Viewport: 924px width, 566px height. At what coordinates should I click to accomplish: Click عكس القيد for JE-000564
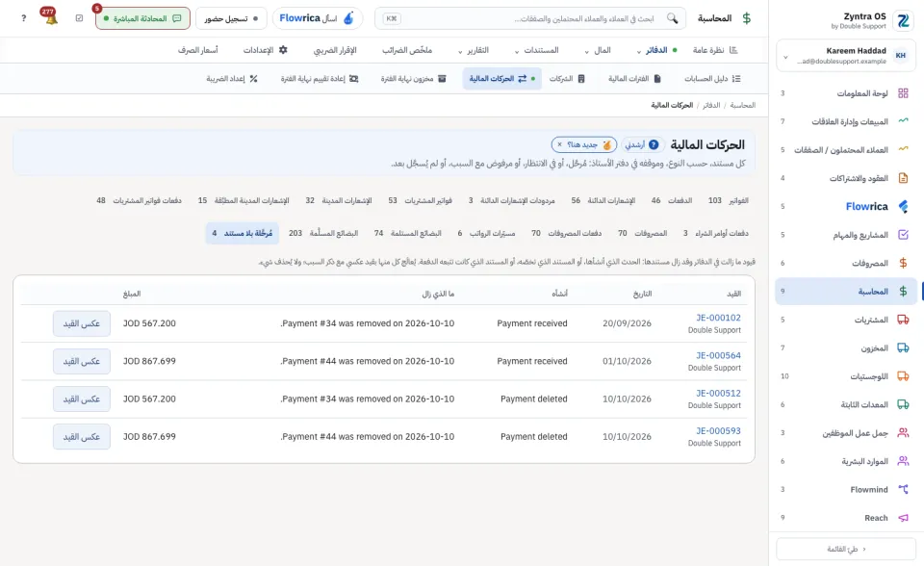81,361
